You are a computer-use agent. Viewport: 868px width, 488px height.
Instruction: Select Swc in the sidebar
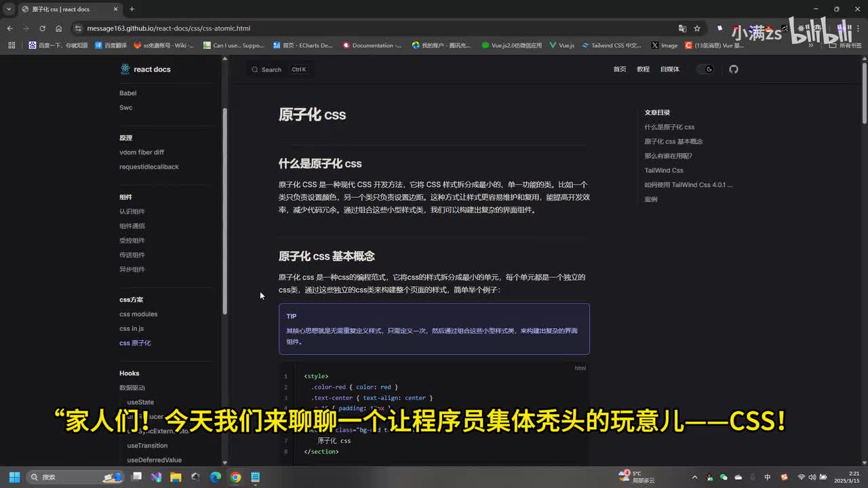(x=126, y=108)
